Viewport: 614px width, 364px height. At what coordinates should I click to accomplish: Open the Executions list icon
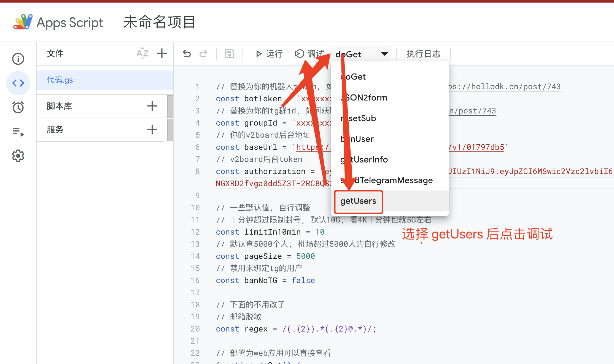click(x=18, y=132)
